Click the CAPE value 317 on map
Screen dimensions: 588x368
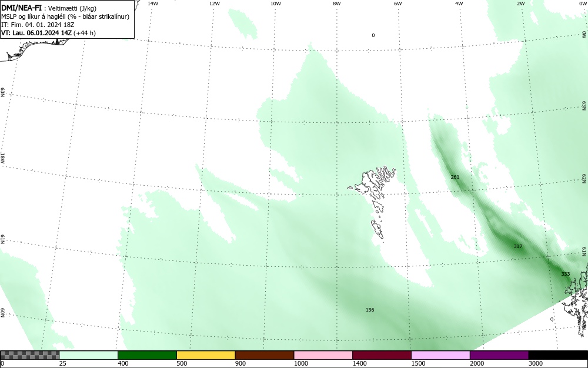pos(518,246)
